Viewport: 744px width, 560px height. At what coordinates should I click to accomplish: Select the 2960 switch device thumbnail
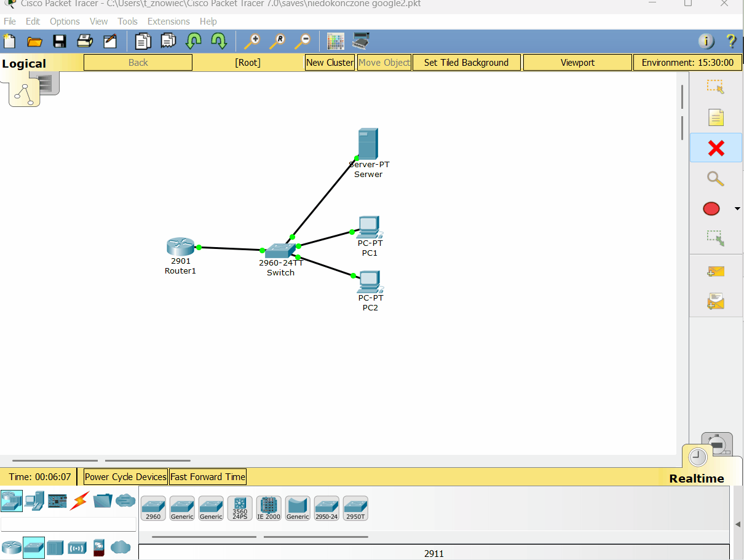(153, 508)
